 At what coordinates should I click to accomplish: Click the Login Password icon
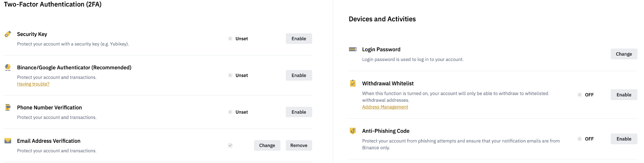353,49
